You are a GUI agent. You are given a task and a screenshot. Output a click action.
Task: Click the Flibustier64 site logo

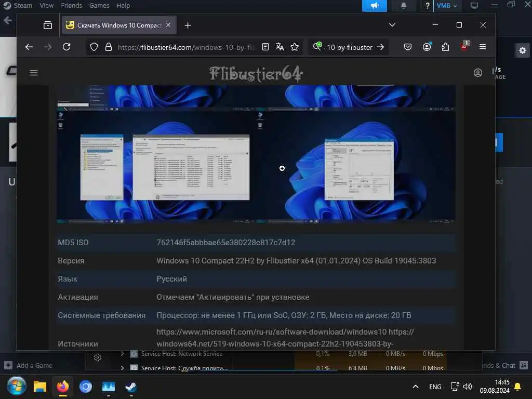[256, 73]
